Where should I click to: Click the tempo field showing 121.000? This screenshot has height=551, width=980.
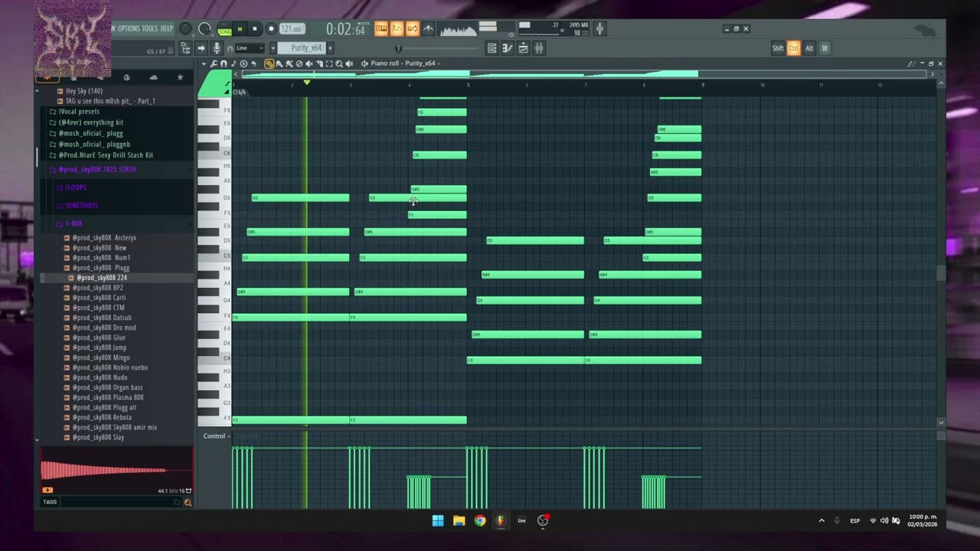[x=292, y=29]
